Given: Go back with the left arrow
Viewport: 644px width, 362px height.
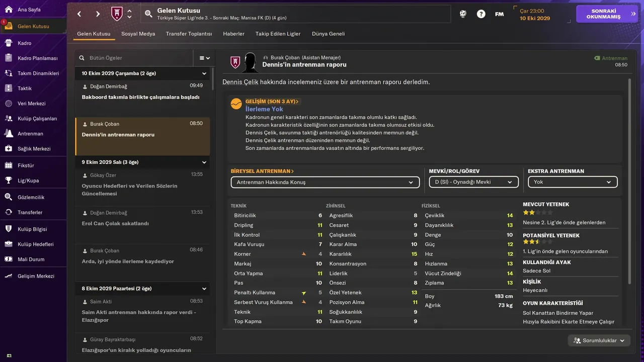Looking at the screenshot, I should click(x=79, y=14).
